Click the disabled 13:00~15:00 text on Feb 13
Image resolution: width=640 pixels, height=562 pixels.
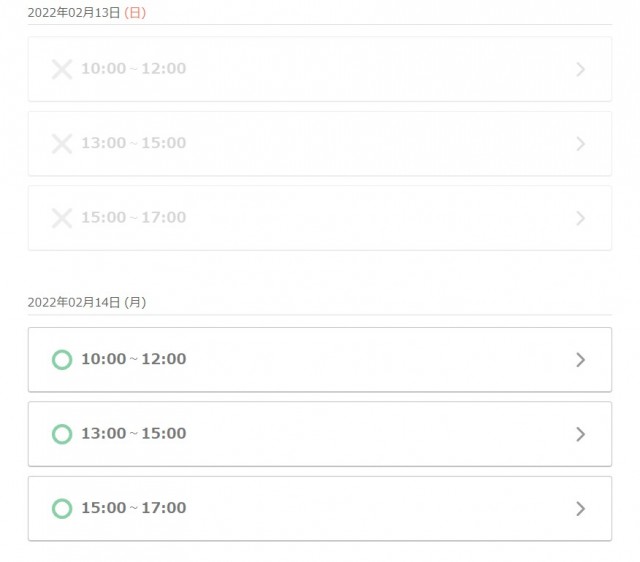click(133, 143)
